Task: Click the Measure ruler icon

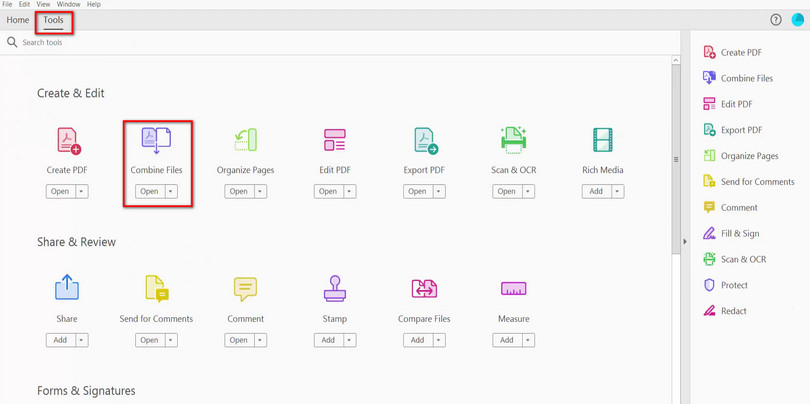Action: pos(513,289)
